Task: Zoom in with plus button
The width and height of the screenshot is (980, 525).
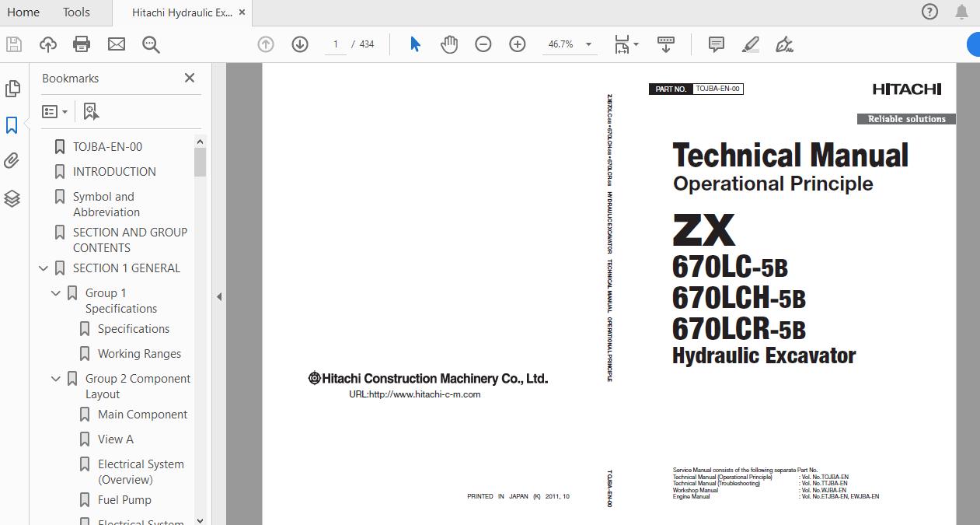Action: pyautogui.click(x=518, y=44)
